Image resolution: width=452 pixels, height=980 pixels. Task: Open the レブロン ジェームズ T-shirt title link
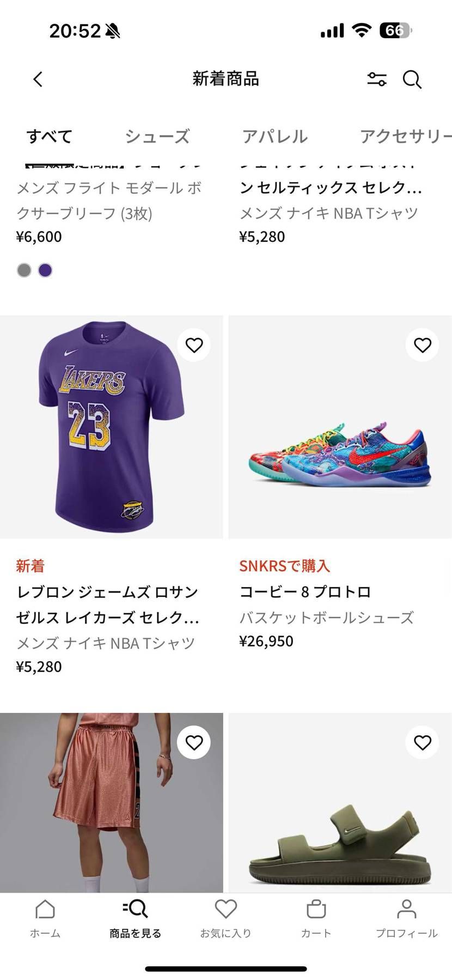[107, 604]
